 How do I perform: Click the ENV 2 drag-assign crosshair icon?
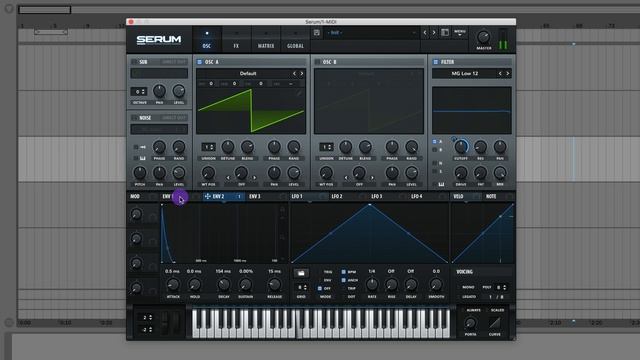(207, 196)
